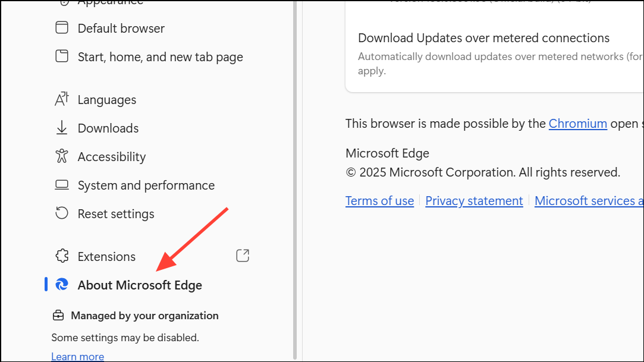This screenshot has width=644, height=362.
Task: Open the Languages settings section
Action: 107,99
